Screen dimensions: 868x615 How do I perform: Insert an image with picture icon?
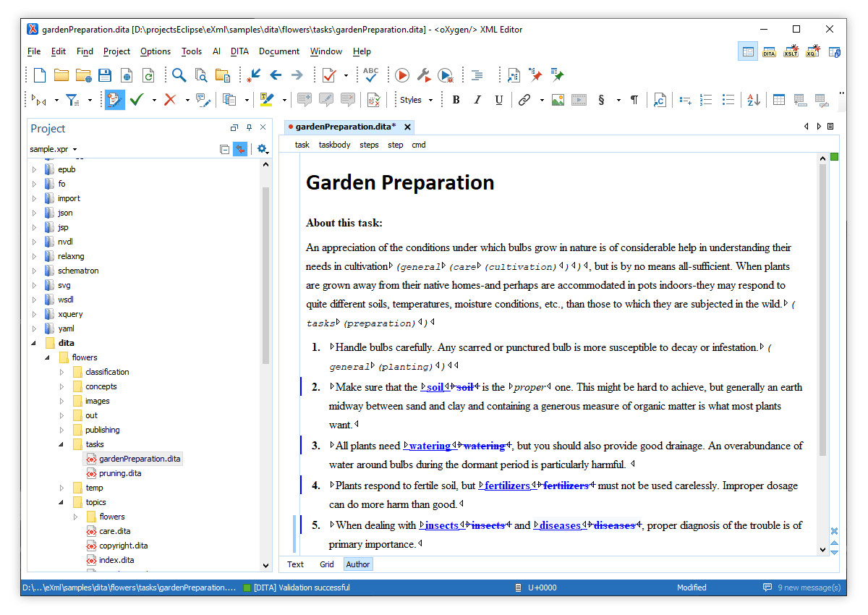558,100
